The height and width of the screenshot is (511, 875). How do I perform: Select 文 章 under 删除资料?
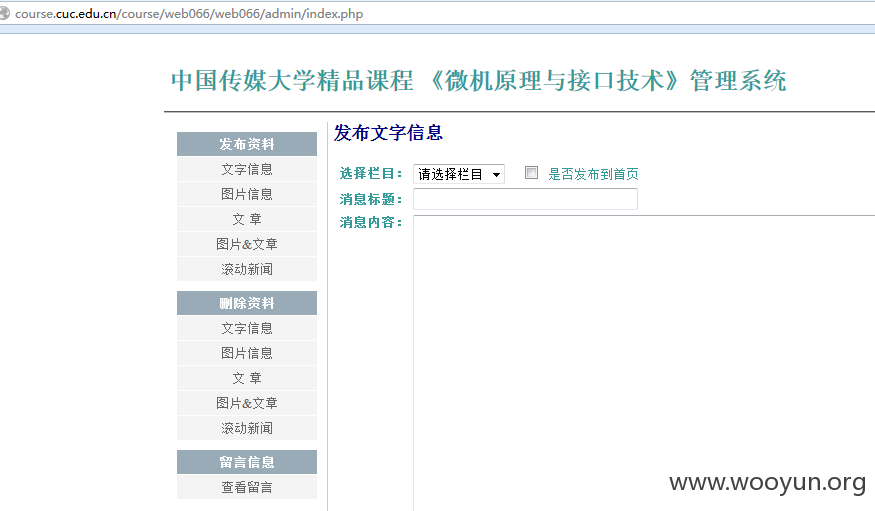click(x=247, y=378)
